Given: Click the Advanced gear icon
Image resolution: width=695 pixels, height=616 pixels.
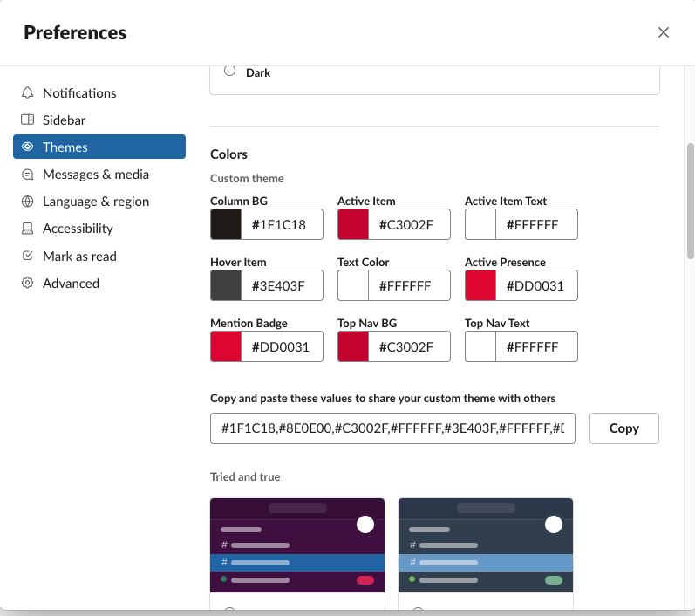Looking at the screenshot, I should click(28, 283).
